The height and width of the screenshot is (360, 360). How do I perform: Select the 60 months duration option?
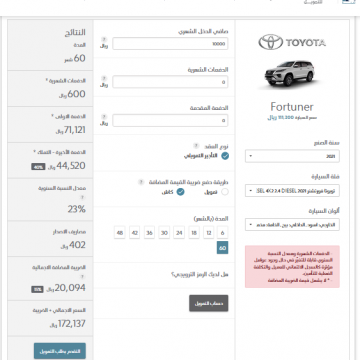pyautogui.click(x=222, y=248)
